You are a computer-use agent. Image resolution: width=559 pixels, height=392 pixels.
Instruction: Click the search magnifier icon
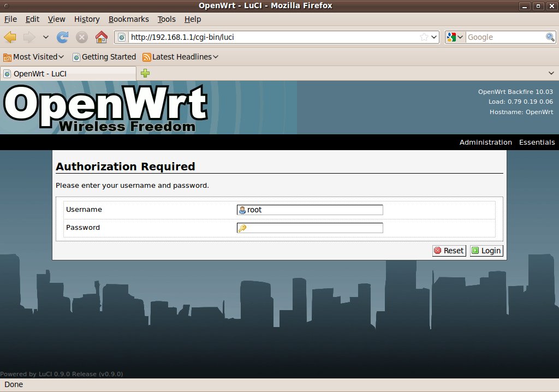point(550,37)
